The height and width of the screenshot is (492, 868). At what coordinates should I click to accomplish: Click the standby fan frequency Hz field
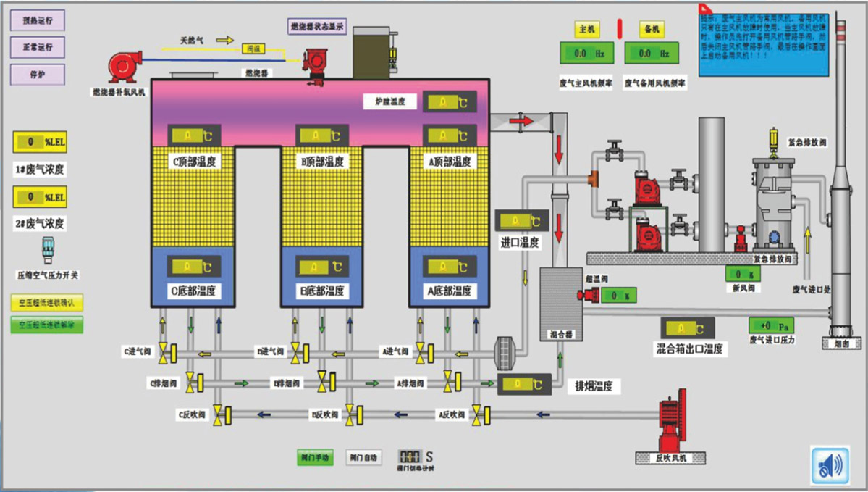pyautogui.click(x=652, y=53)
